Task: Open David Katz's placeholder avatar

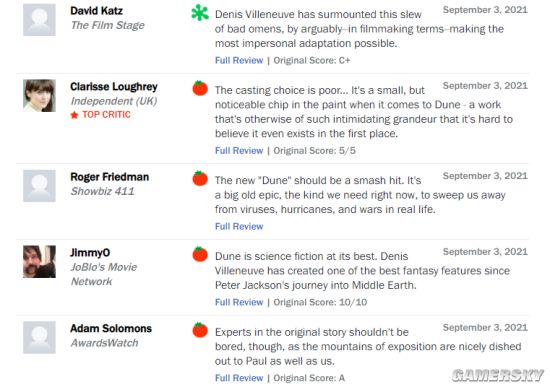Action: click(x=39, y=20)
